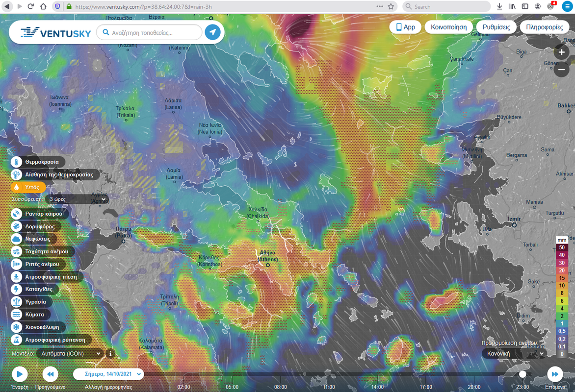This screenshot has height=392, width=575.
Task: Show the Νεφώσεις cloud cover layer
Action: pos(34,239)
